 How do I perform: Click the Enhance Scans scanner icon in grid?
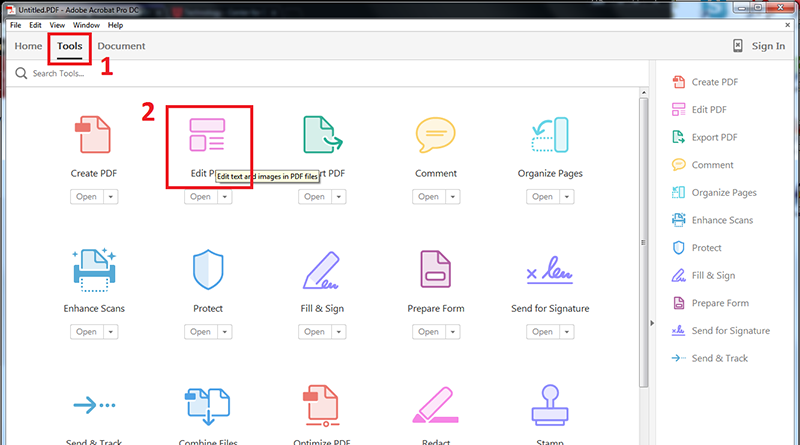click(x=94, y=270)
